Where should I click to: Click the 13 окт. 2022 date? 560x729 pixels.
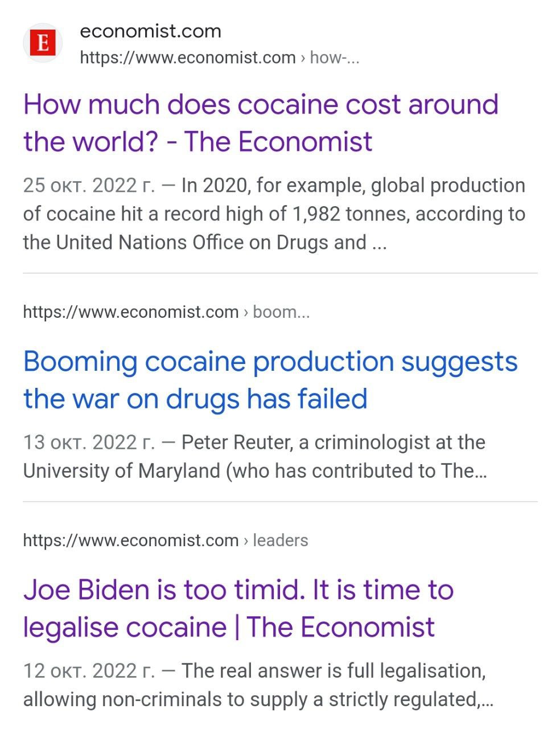pyautogui.click(x=88, y=443)
